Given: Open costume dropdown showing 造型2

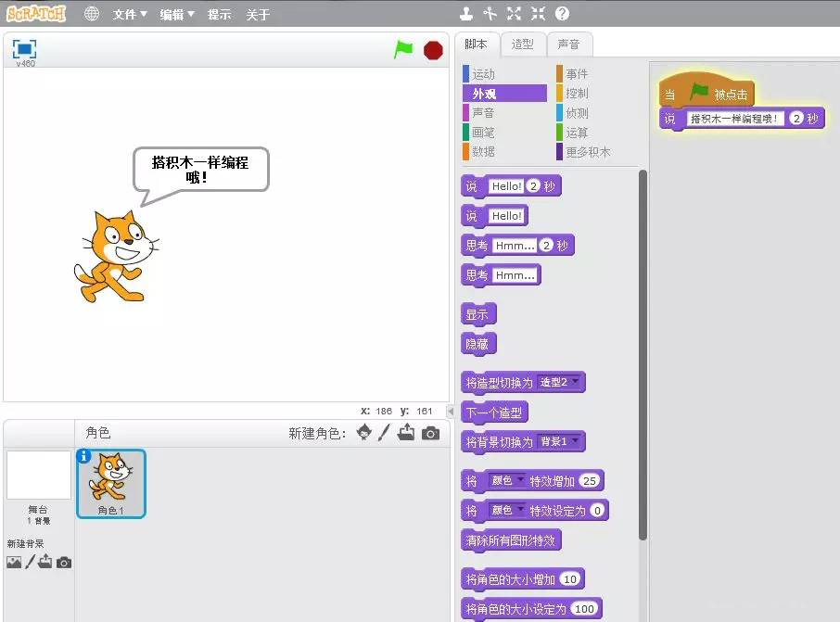Looking at the screenshot, I should pos(561,382).
